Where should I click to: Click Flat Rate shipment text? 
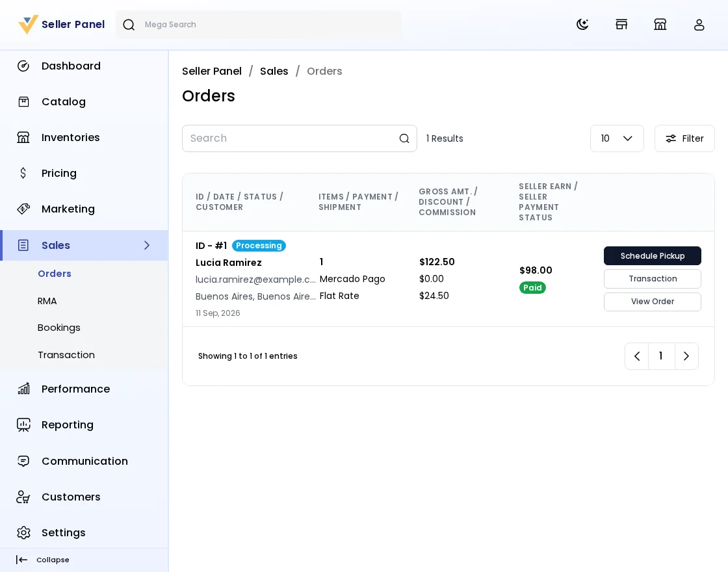point(339,296)
